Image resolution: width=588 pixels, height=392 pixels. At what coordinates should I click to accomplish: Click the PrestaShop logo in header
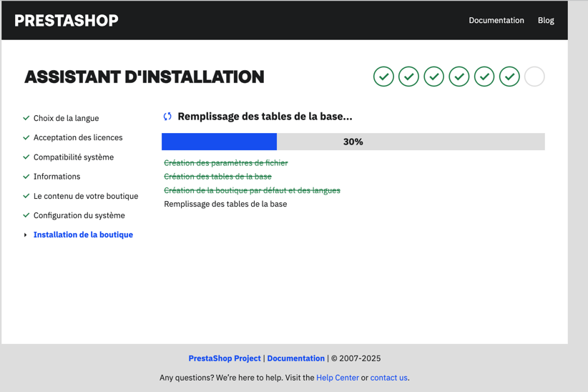point(67,20)
